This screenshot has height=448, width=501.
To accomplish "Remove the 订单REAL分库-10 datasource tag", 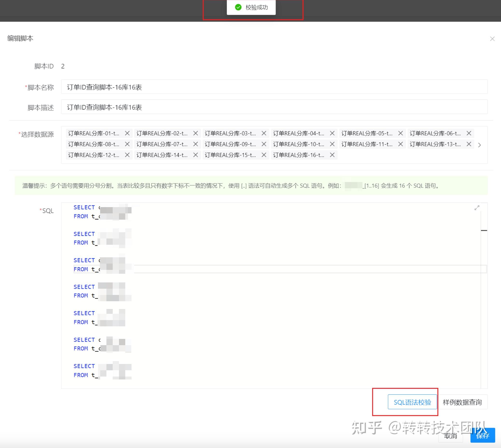I will 332,144.
